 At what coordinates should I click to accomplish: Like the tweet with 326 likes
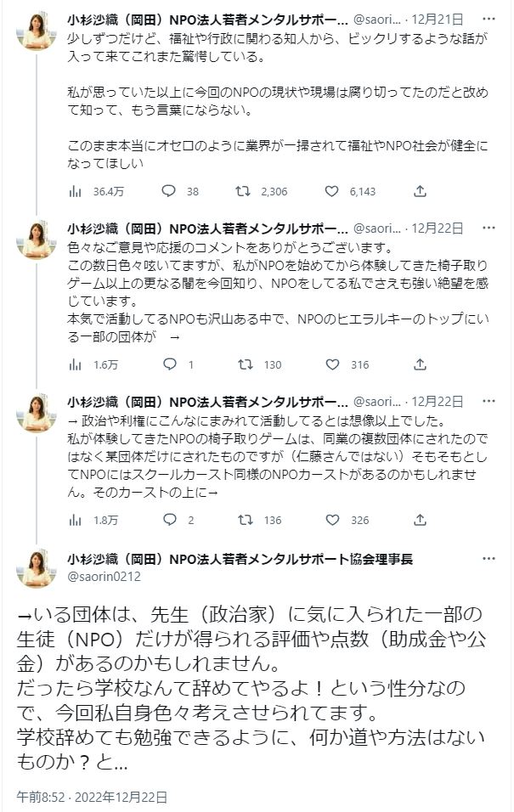(333, 520)
